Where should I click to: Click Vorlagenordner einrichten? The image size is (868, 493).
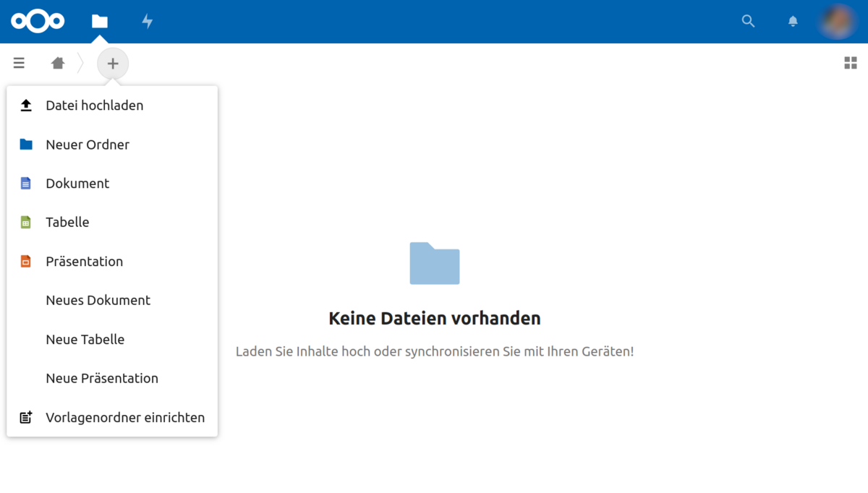[x=124, y=418]
